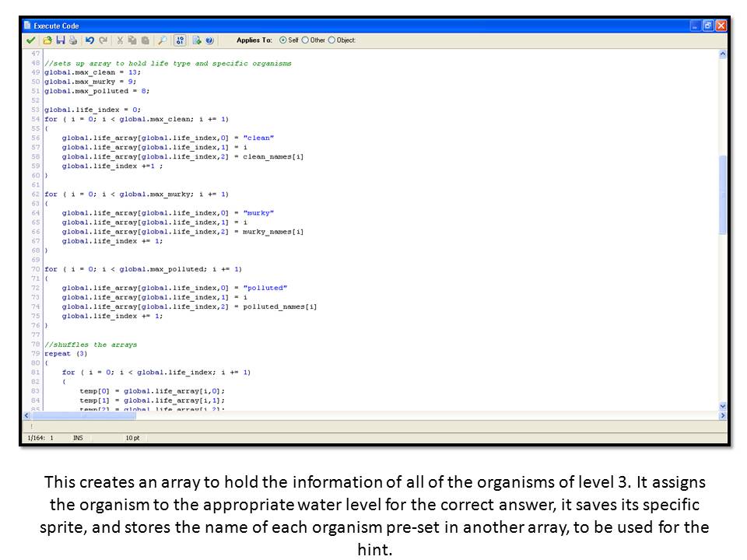The image size is (747, 560).
Task: Click the "Applies To:" label
Action: click(254, 40)
